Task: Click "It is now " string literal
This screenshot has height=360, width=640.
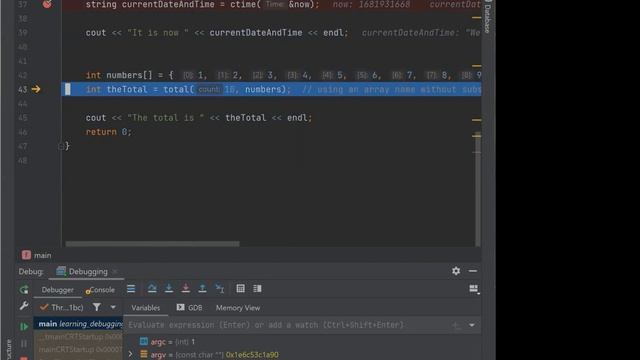Action: [158, 33]
